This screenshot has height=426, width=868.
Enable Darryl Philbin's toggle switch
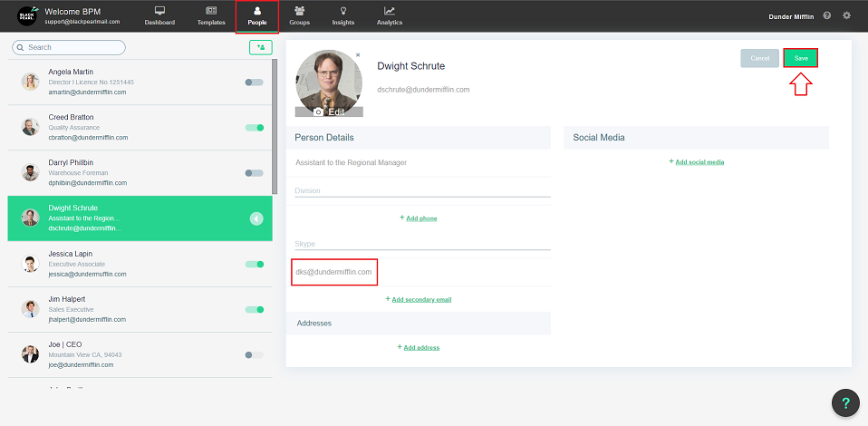coord(255,173)
